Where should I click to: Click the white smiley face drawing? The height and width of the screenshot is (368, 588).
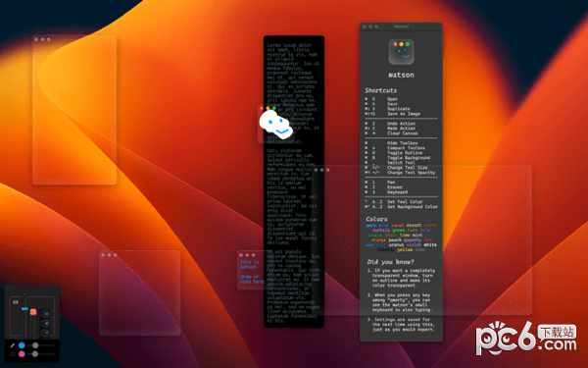[x=276, y=124]
